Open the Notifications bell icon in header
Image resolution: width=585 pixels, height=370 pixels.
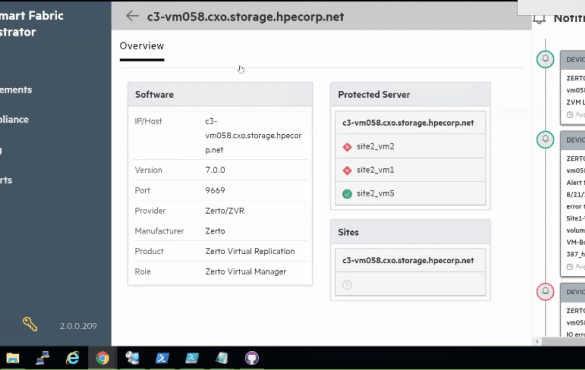[x=539, y=19]
